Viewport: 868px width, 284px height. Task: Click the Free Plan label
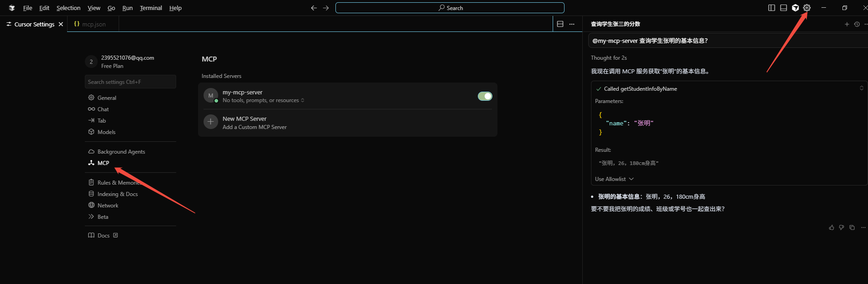pyautogui.click(x=112, y=66)
